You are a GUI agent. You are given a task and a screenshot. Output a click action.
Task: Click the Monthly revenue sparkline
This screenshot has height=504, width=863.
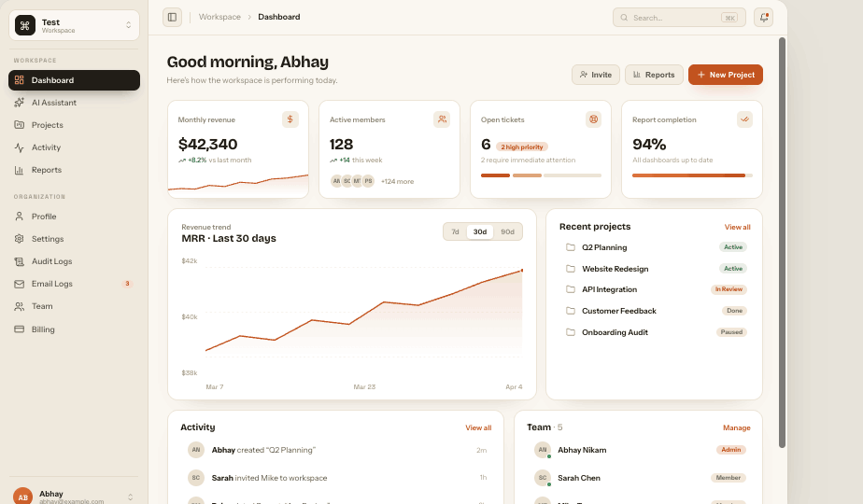point(238,183)
